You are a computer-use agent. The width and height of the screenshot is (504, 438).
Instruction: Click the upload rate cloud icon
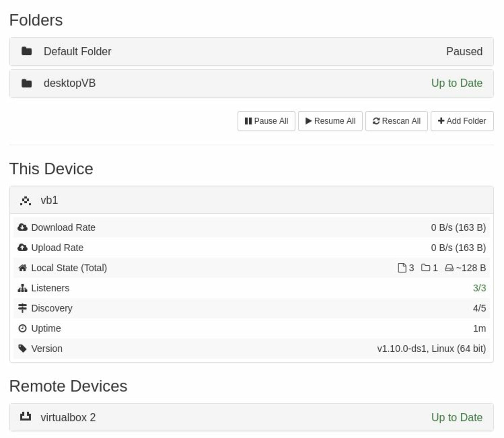[x=22, y=247]
